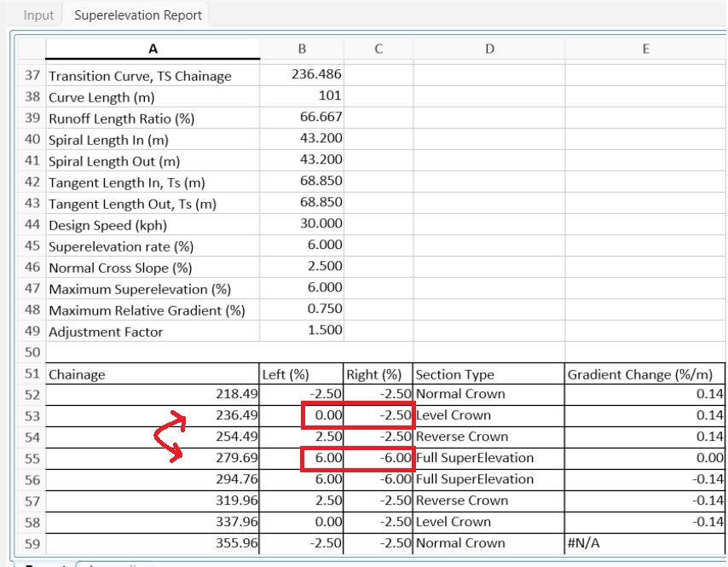The height and width of the screenshot is (567, 728).
Task: Open the Superelevation Report tab
Action: click(x=136, y=14)
